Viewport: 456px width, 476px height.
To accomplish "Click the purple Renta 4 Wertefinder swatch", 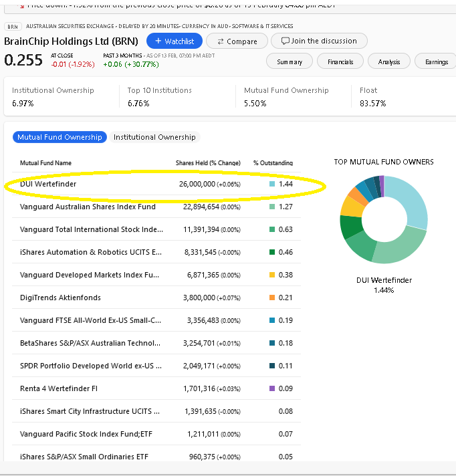I will (x=272, y=388).
